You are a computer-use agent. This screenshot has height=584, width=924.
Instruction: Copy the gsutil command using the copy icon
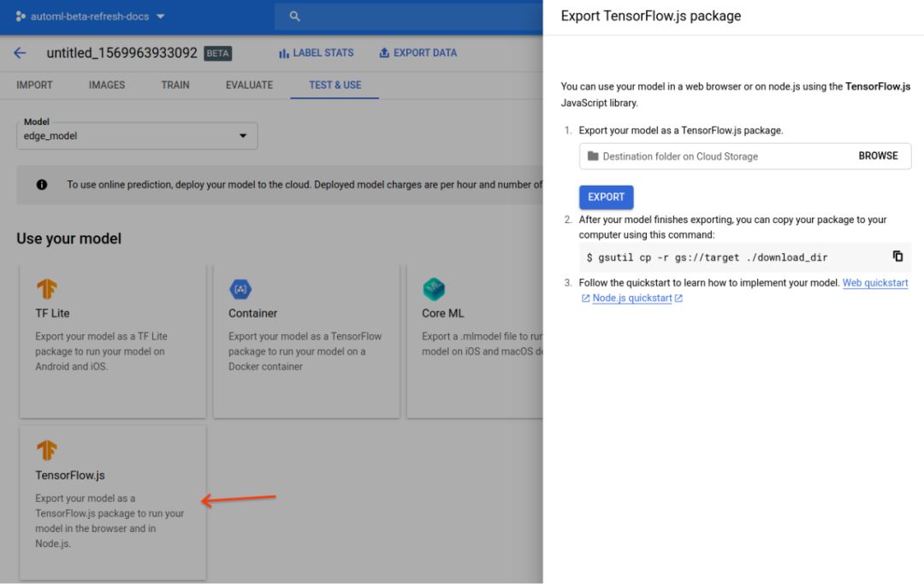click(897, 257)
